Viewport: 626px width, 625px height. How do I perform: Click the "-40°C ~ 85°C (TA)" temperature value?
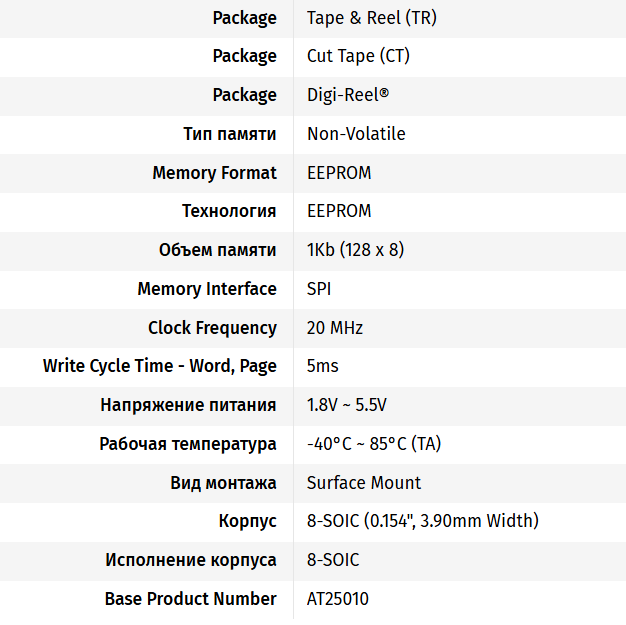[373, 444]
